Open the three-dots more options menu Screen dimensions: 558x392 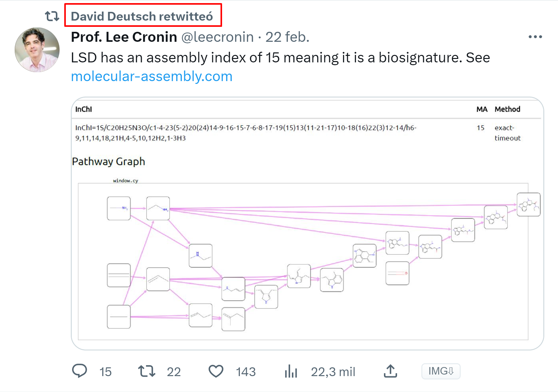[535, 37]
